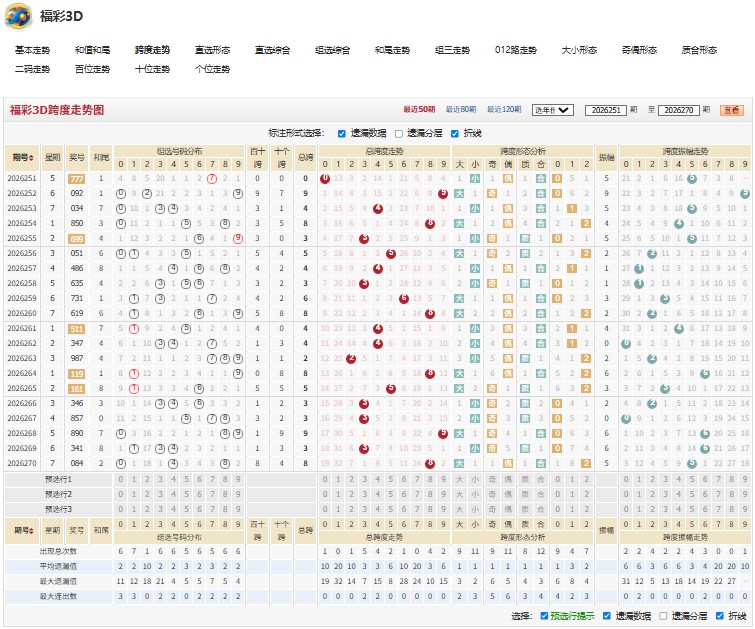Show the 最近80期 results
The height and width of the screenshot is (629, 755).
[x=461, y=110]
